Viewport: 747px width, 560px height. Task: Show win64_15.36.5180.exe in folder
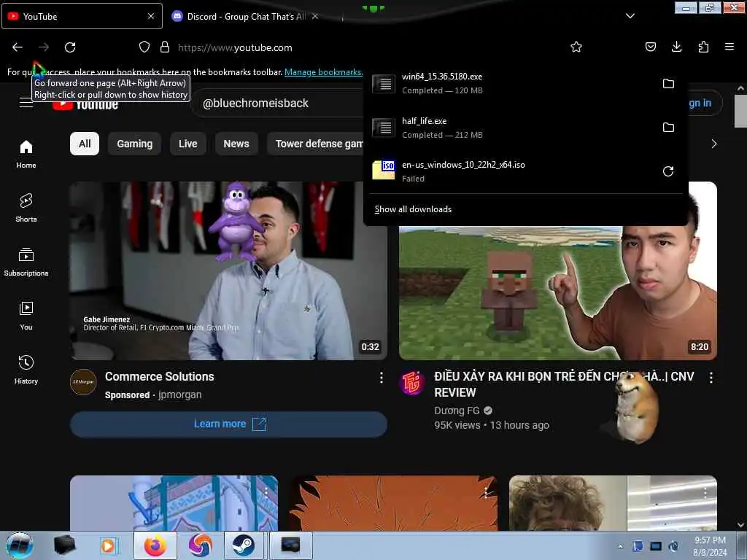[668, 83]
